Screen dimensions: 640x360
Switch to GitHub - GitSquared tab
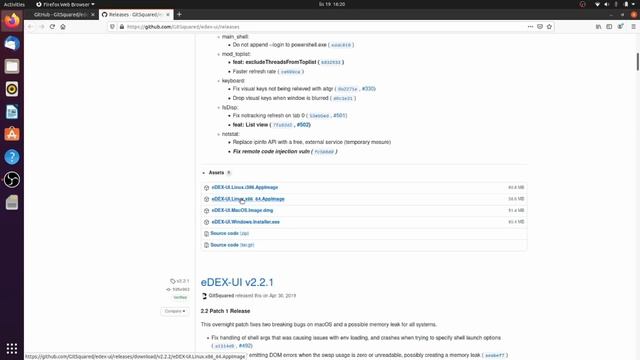click(60, 14)
